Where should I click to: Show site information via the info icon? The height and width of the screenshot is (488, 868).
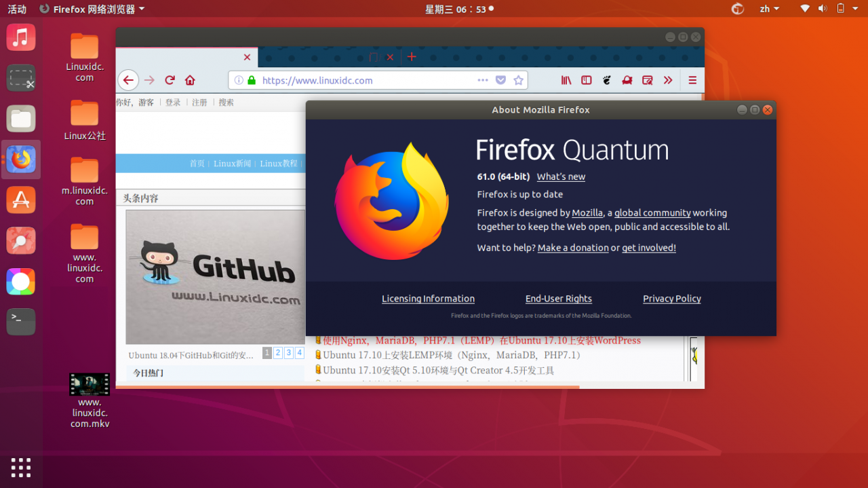(x=239, y=80)
